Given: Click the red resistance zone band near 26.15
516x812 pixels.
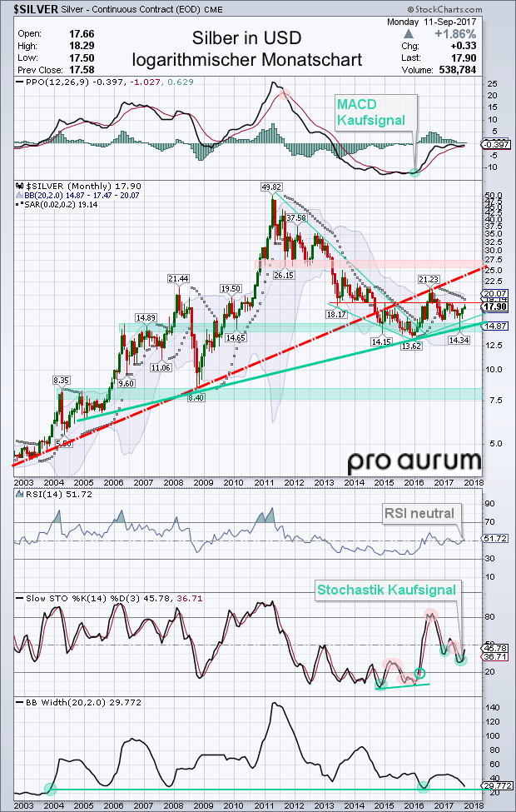Looking at the screenshot, I should [368, 264].
